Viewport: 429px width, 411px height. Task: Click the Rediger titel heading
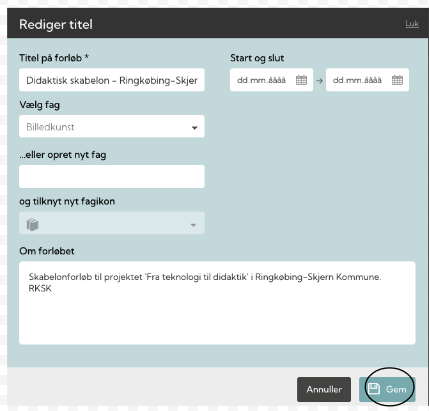56,24
